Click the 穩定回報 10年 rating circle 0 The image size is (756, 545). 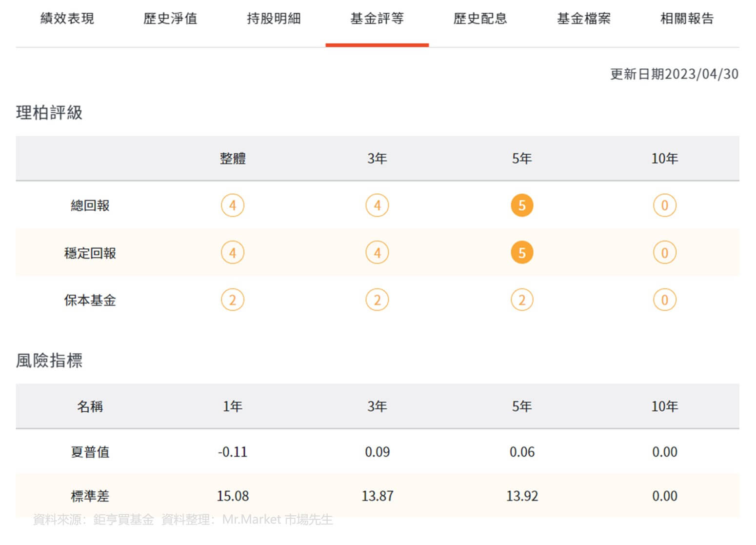[x=665, y=253]
